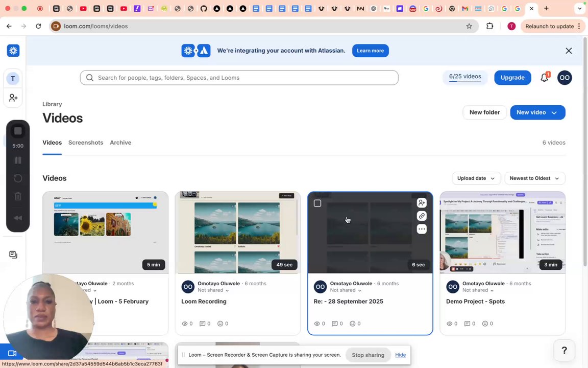Click the OO avatar on Loom Recording card

point(188,287)
